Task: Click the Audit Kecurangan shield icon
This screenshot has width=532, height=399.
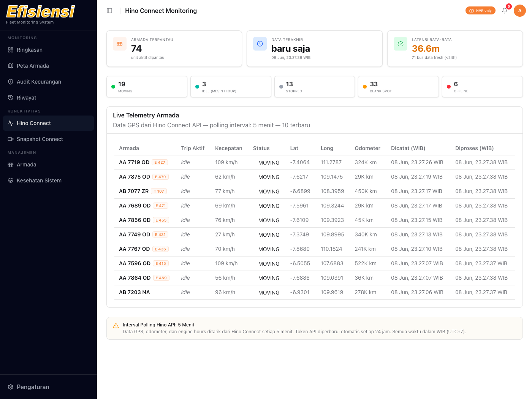Action: pyautogui.click(x=11, y=82)
